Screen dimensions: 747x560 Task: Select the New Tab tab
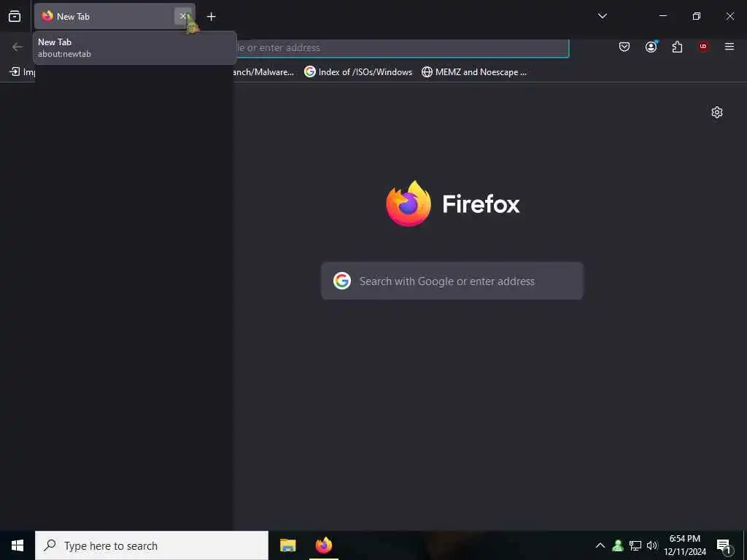click(x=115, y=17)
